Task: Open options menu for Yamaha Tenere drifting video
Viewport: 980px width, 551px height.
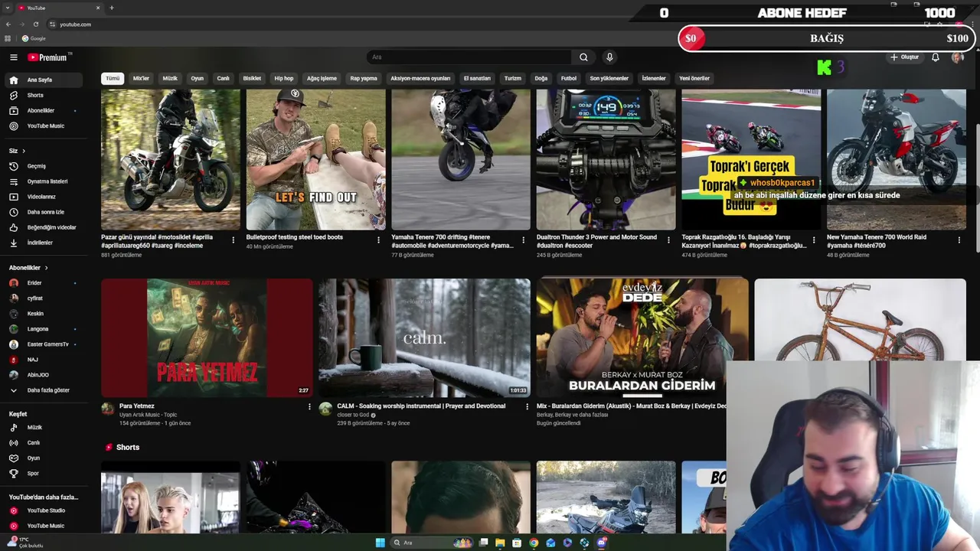Action: click(524, 240)
